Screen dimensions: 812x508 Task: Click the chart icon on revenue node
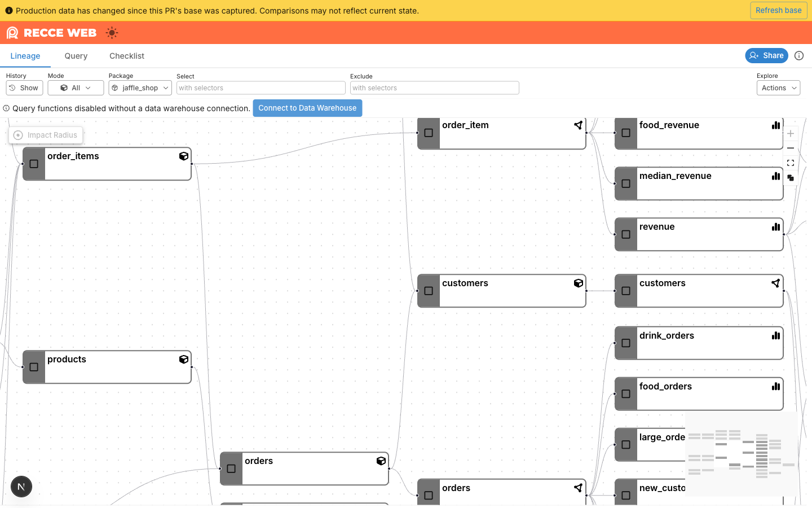pyautogui.click(x=776, y=227)
